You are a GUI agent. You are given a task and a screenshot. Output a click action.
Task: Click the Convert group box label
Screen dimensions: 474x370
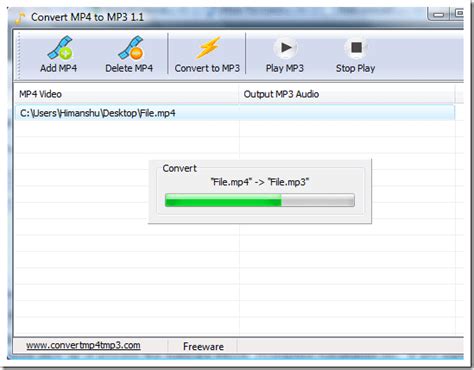[179, 168]
